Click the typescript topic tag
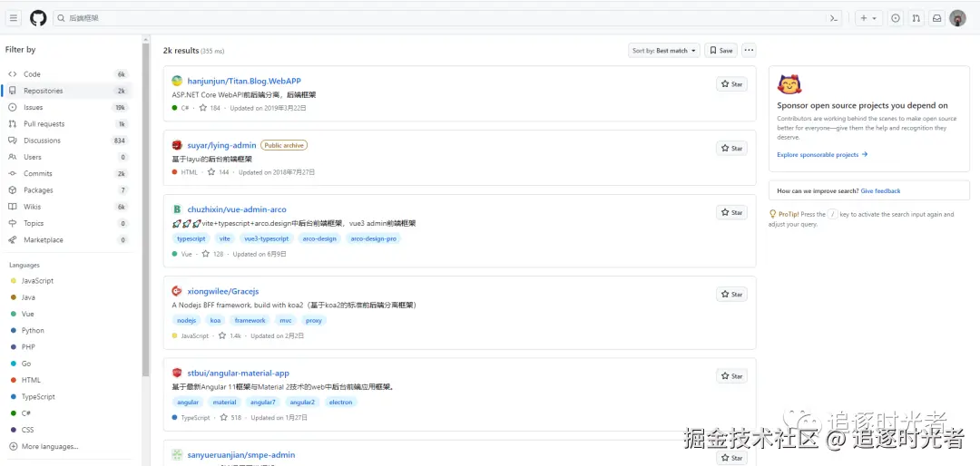 [x=191, y=238]
